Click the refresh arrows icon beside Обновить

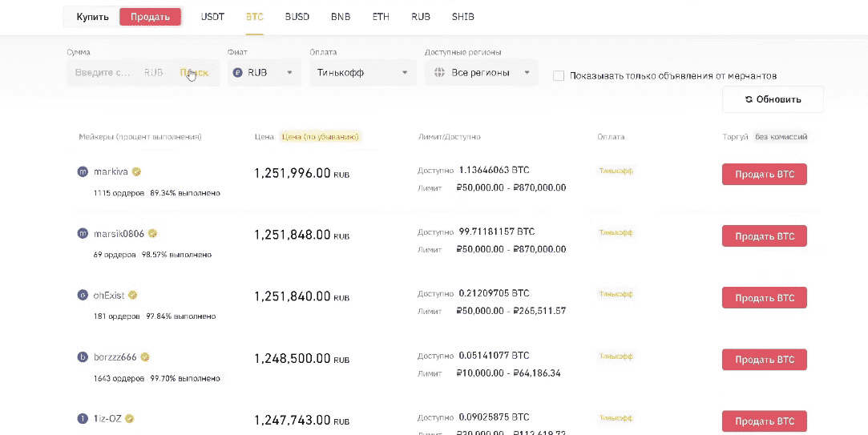click(x=749, y=99)
